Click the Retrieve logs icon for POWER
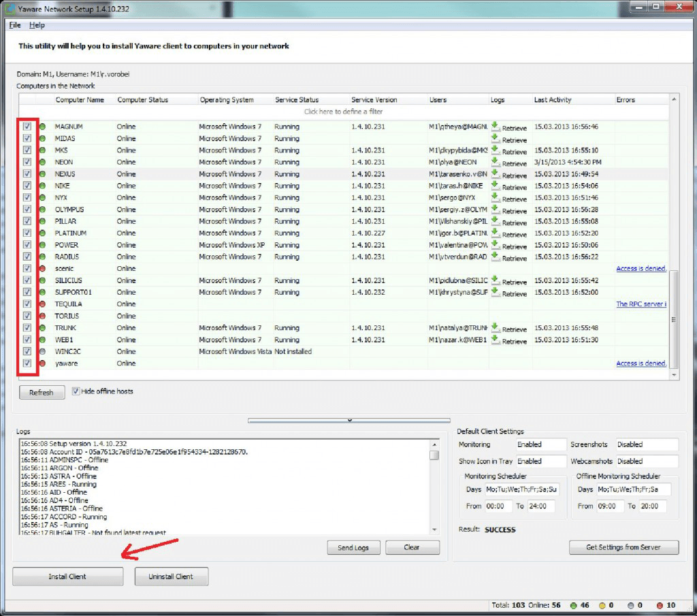 pos(495,245)
